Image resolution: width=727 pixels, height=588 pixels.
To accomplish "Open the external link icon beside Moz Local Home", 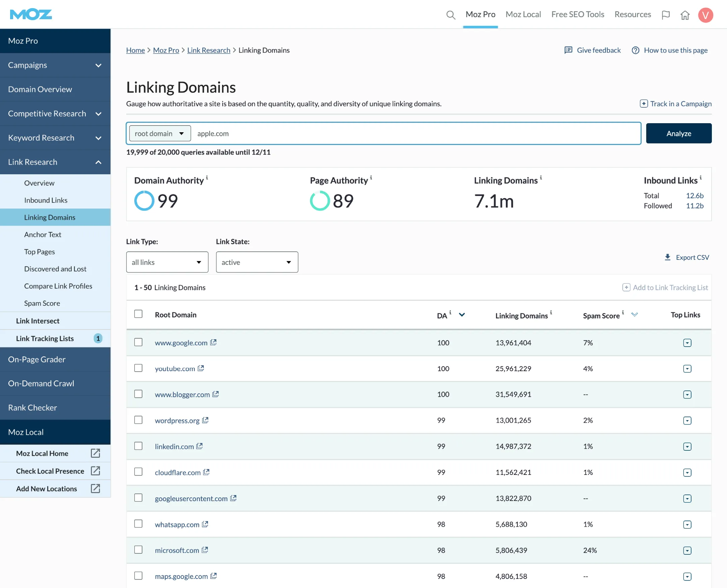I will (x=95, y=453).
